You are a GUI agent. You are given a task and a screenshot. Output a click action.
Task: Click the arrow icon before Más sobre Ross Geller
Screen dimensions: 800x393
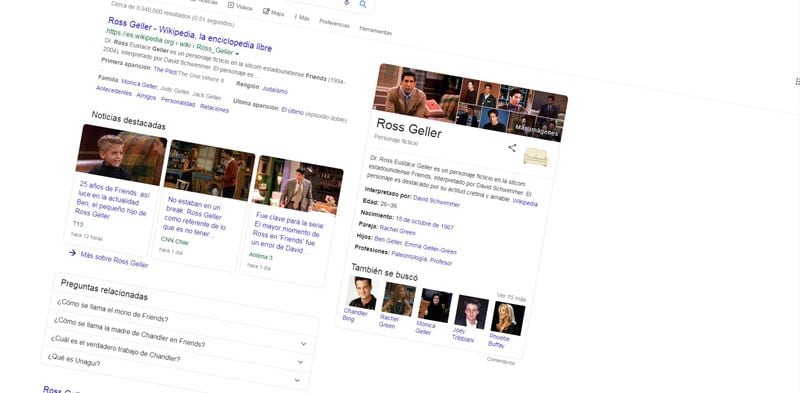tap(72, 252)
